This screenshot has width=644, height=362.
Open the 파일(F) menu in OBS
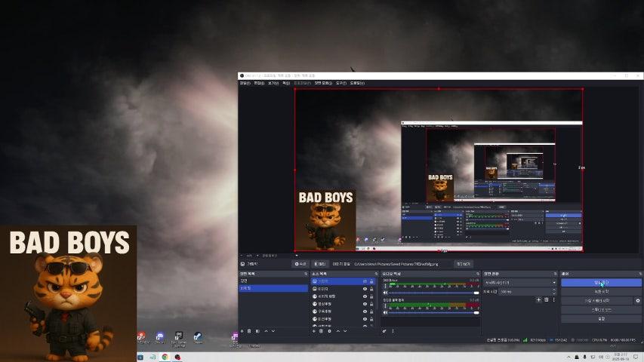(245, 83)
